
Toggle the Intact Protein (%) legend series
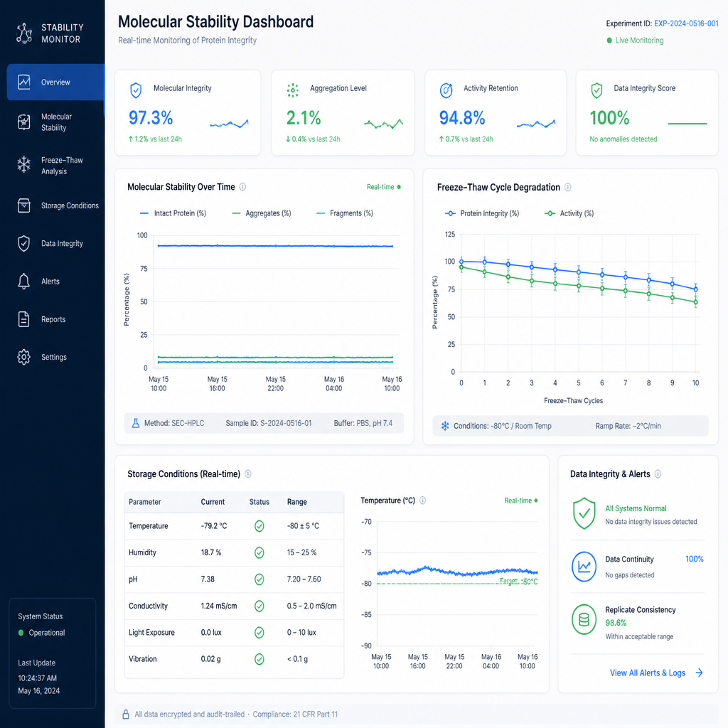tap(173, 213)
